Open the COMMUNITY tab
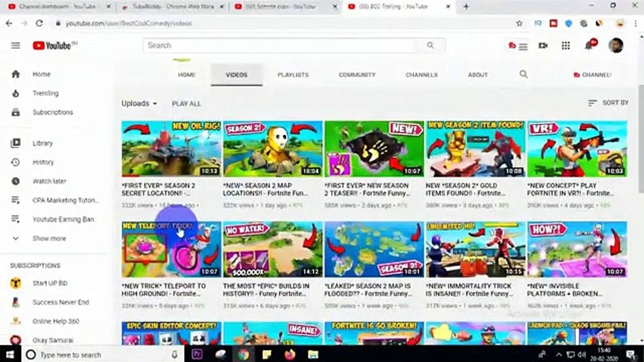The width and height of the screenshot is (644, 362). point(357,74)
